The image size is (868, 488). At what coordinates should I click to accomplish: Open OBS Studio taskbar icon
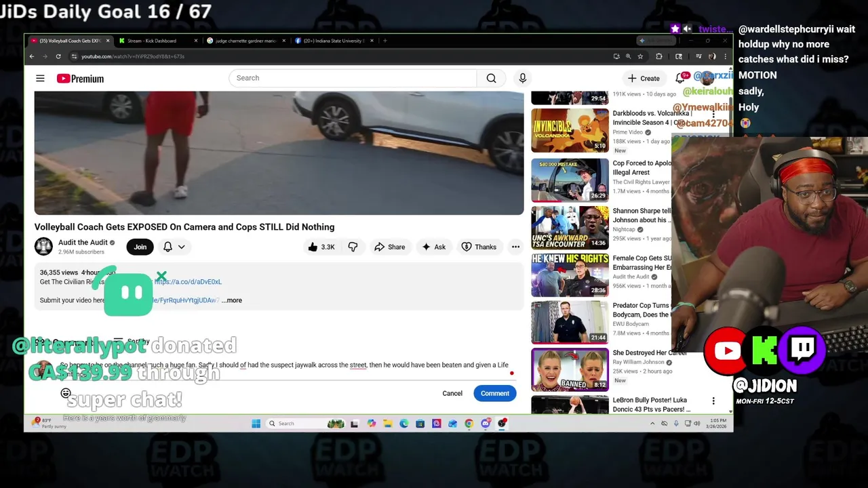click(x=502, y=424)
